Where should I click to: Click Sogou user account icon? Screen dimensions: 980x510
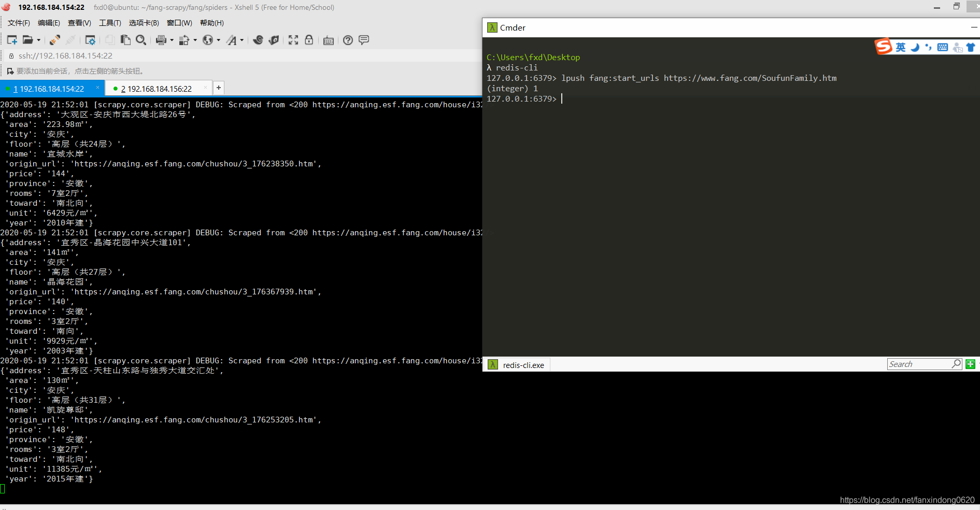coord(958,48)
